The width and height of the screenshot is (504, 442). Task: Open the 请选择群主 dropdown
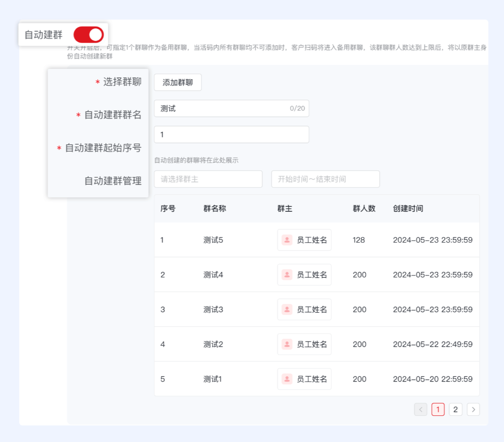(208, 179)
